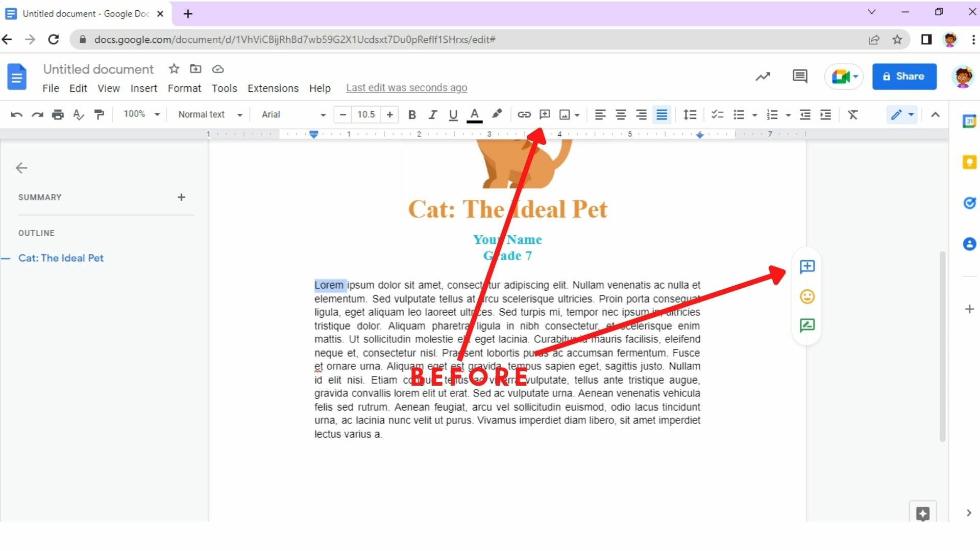Expand the insert image dropdown arrow

pos(577,115)
